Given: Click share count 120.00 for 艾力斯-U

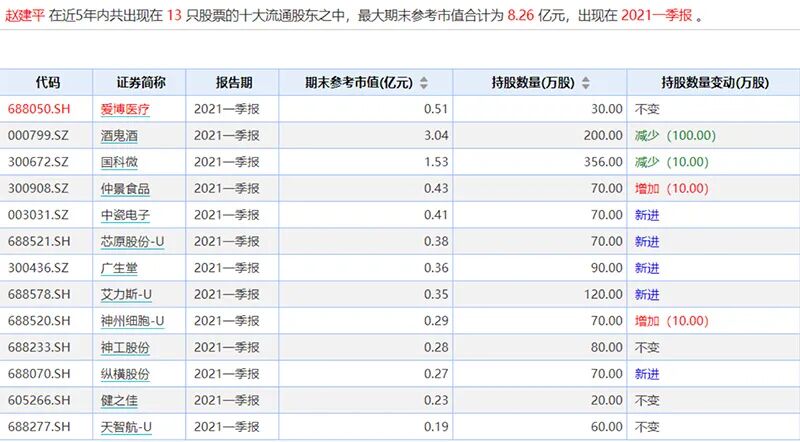Looking at the screenshot, I should coord(603,295).
